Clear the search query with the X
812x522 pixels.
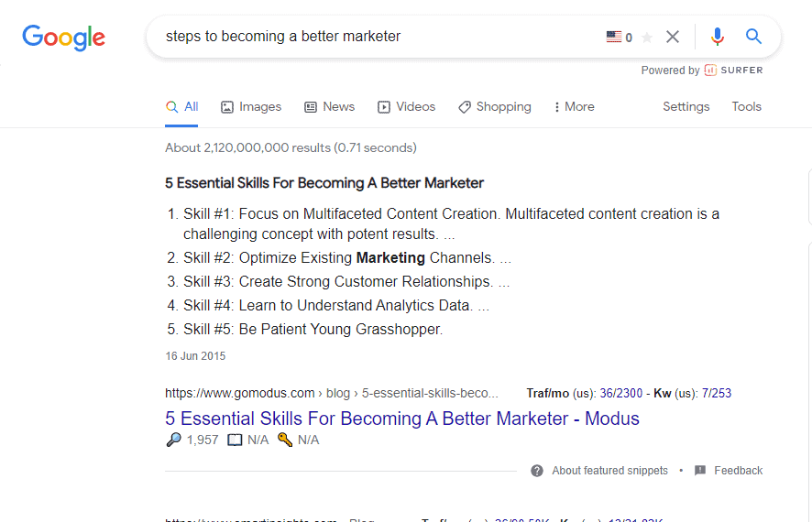point(672,37)
